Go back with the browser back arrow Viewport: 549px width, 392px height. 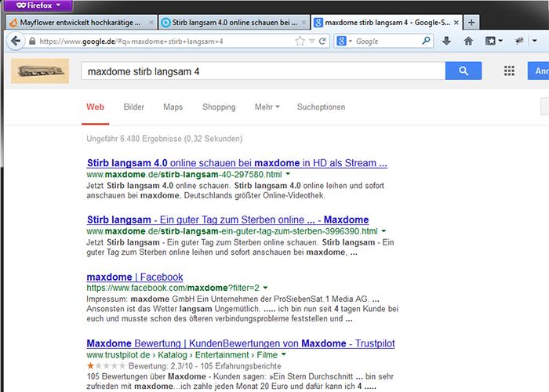(x=16, y=42)
